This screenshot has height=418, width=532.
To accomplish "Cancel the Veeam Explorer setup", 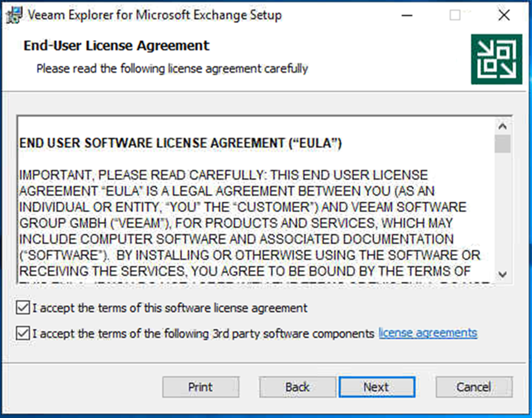I will pyautogui.click(x=474, y=387).
